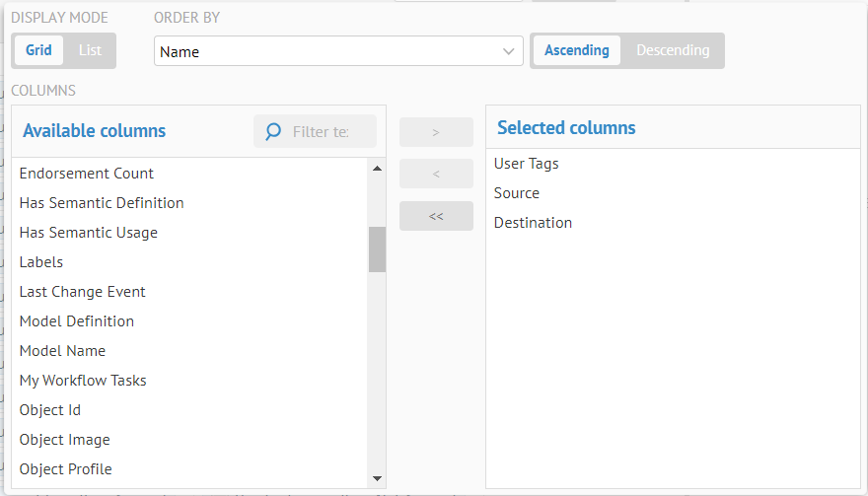Select Has Semantic Definition column
This screenshot has height=496, width=868.
[x=102, y=203]
